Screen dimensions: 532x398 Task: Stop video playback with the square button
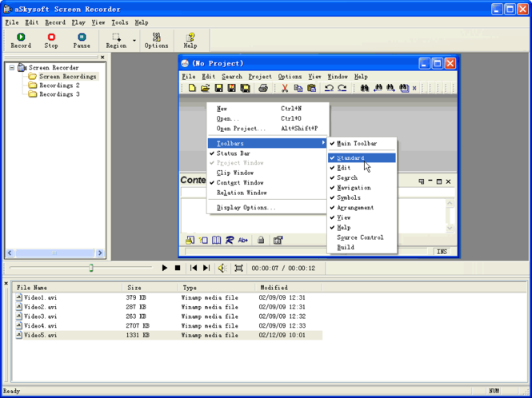(178, 268)
